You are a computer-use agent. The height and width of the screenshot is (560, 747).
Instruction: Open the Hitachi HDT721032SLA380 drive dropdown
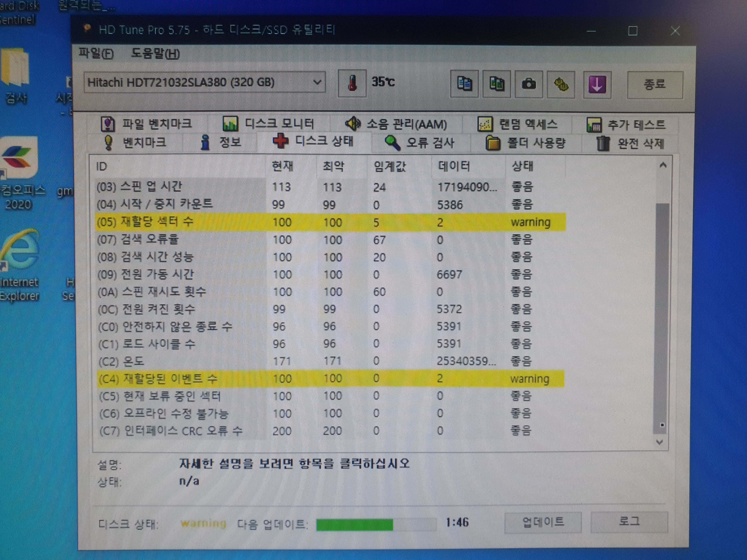coord(205,82)
